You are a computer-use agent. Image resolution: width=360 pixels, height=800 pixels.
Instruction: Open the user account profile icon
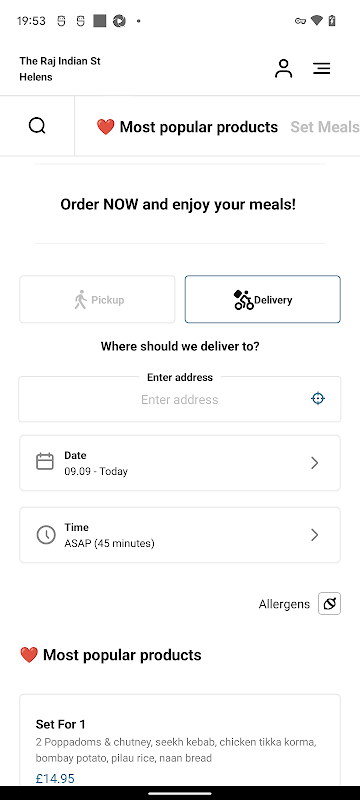click(x=284, y=68)
